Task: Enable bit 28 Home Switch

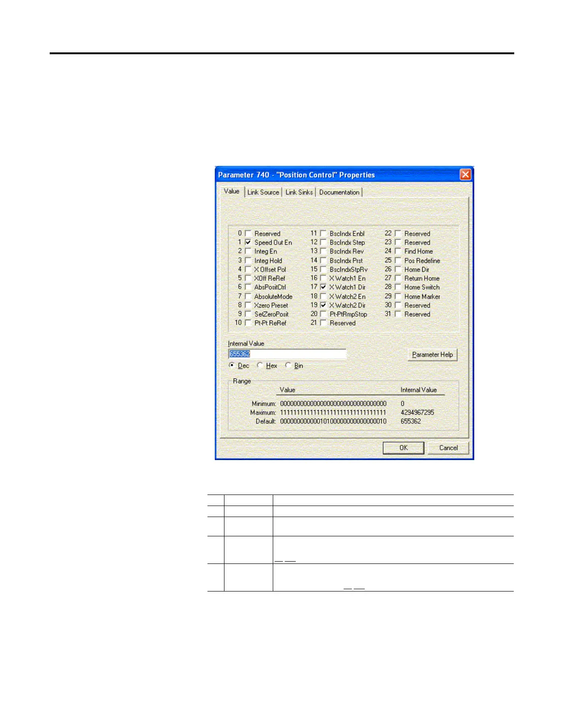Action: tap(398, 287)
